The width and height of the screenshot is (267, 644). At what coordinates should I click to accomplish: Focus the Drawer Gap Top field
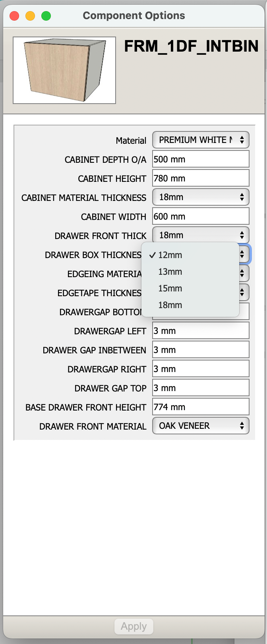[x=201, y=388]
